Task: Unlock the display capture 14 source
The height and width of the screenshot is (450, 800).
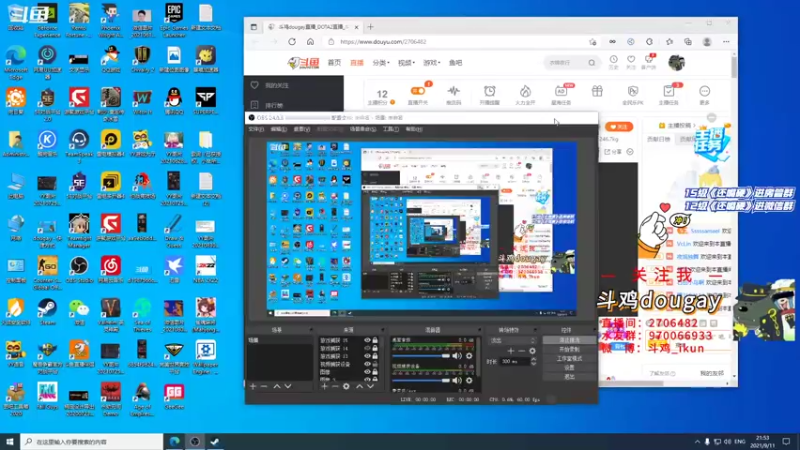Action: pos(375,348)
